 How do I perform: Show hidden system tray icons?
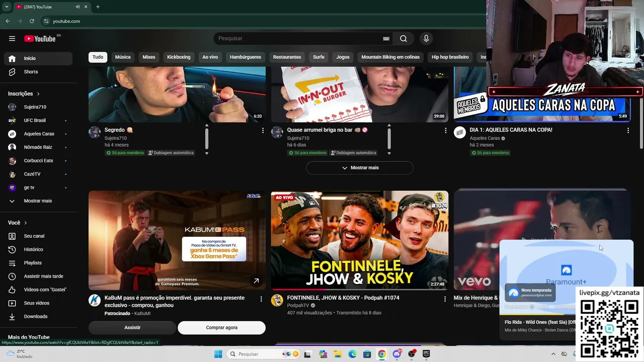pyautogui.click(x=553, y=354)
